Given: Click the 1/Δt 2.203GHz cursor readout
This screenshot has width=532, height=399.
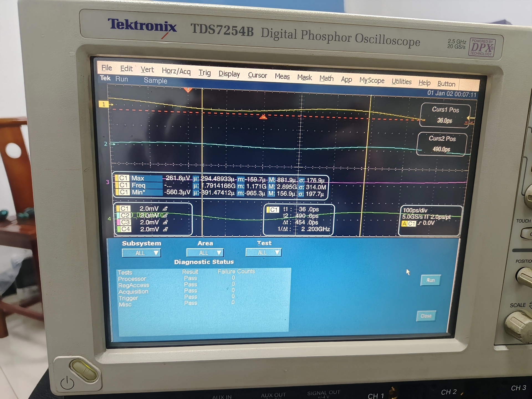Looking at the screenshot, I should coord(304,229).
